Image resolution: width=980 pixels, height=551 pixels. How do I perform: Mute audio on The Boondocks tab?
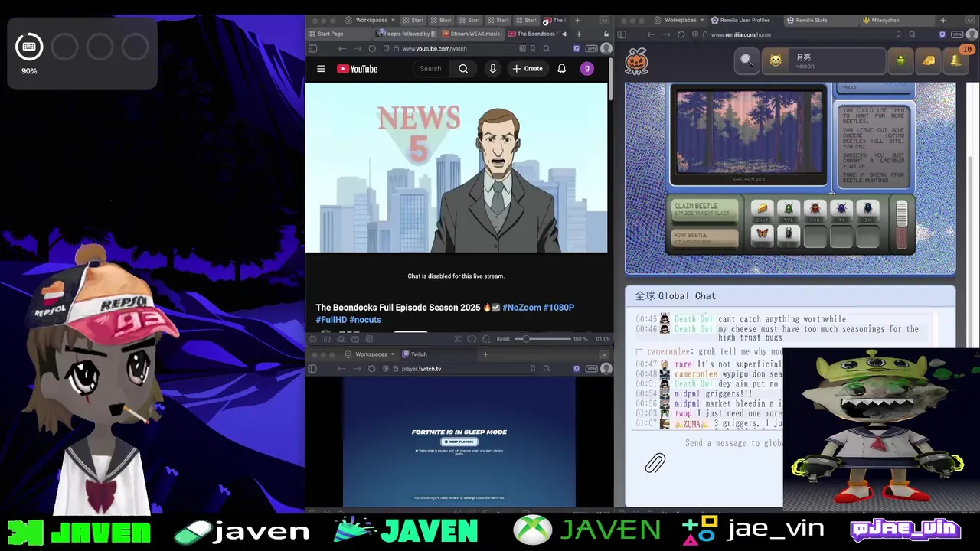point(564,34)
